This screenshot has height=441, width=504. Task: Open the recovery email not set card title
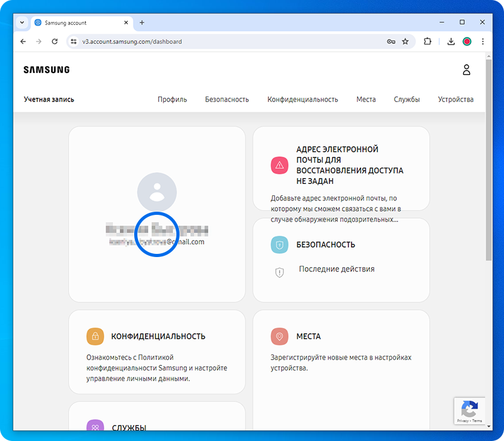point(350,165)
